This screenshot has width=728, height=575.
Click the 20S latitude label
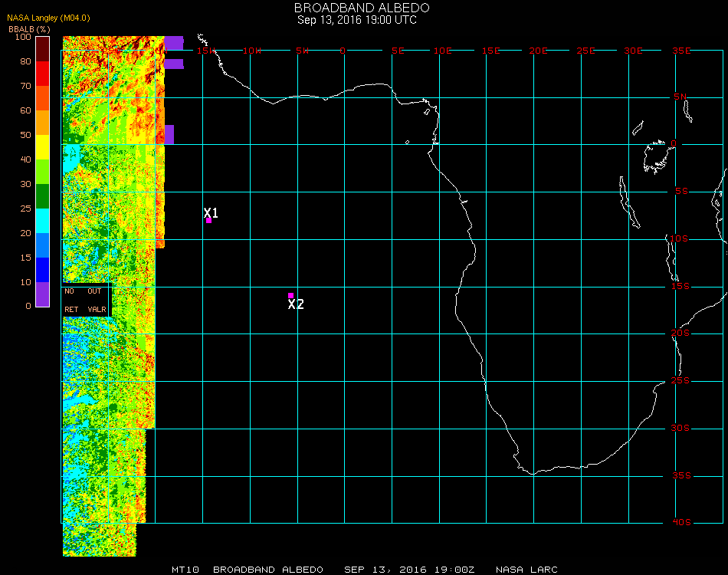point(681,333)
